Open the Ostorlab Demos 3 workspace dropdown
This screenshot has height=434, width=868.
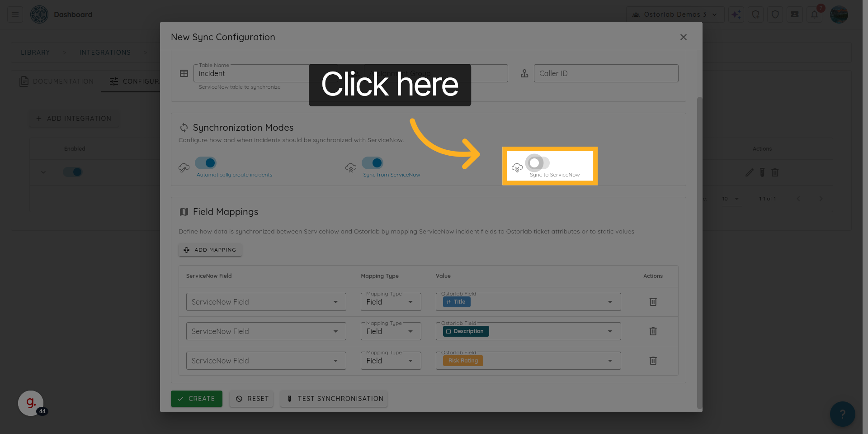click(675, 14)
